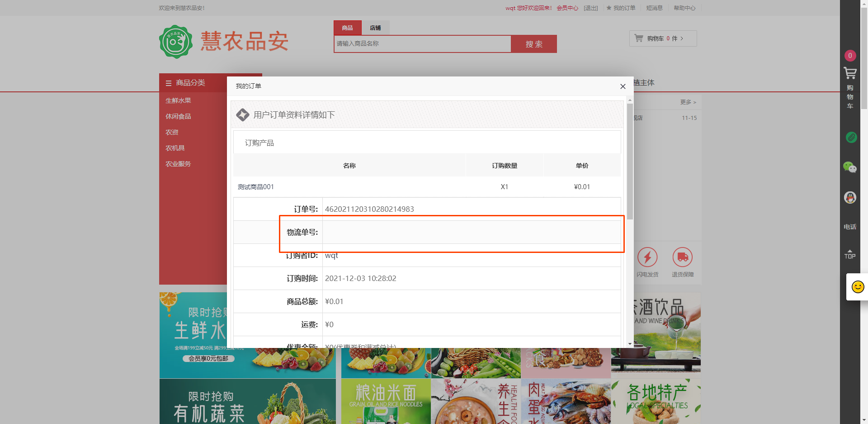Click the green paperclip sidebar icon
868x424 pixels.
click(851, 137)
